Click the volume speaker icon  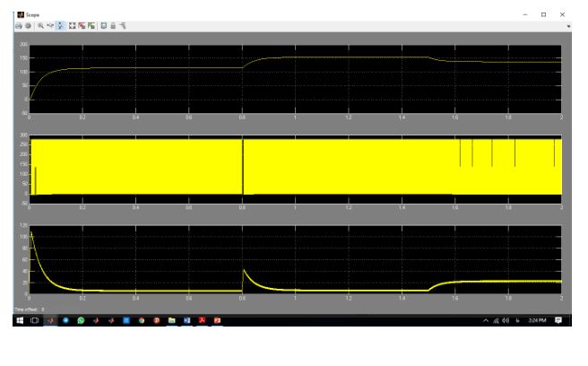(506, 320)
